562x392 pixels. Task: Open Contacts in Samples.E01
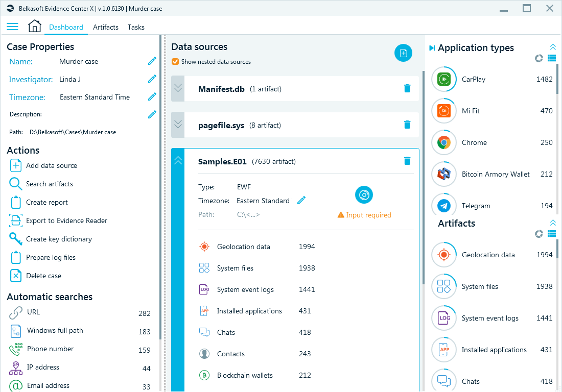[x=255, y=354]
